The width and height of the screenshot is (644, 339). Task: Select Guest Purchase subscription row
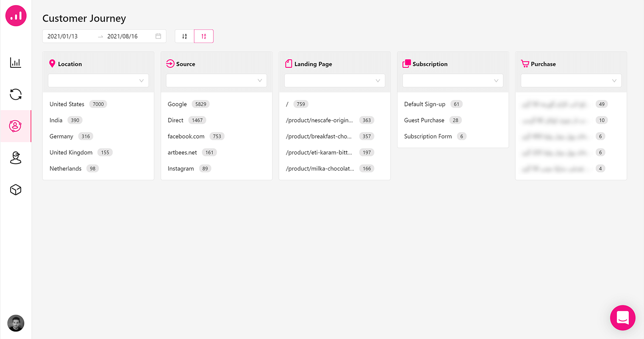click(453, 120)
